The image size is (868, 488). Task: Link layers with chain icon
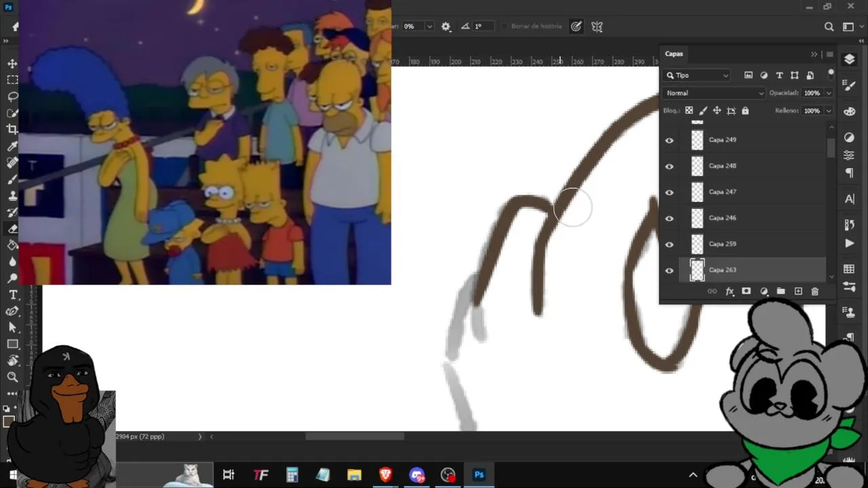coord(712,291)
